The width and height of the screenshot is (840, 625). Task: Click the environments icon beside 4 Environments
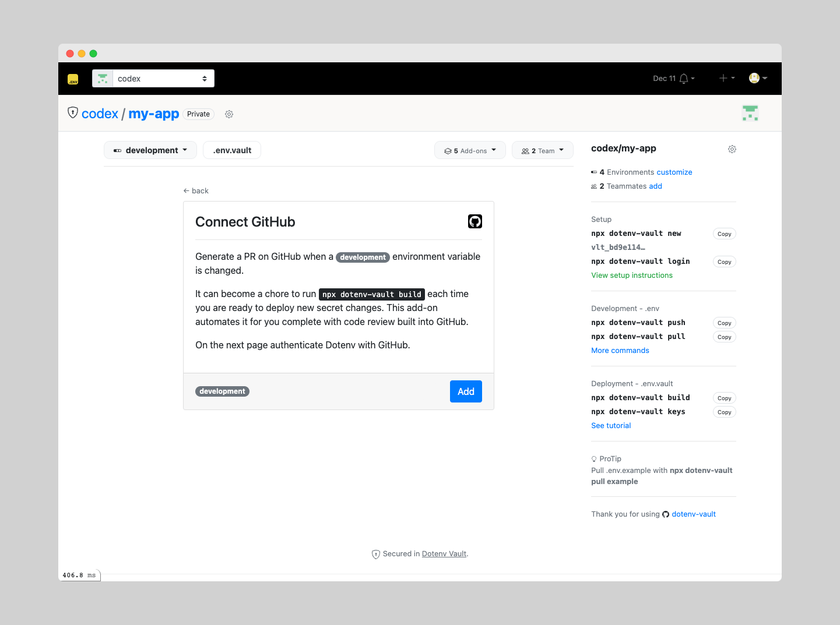594,172
